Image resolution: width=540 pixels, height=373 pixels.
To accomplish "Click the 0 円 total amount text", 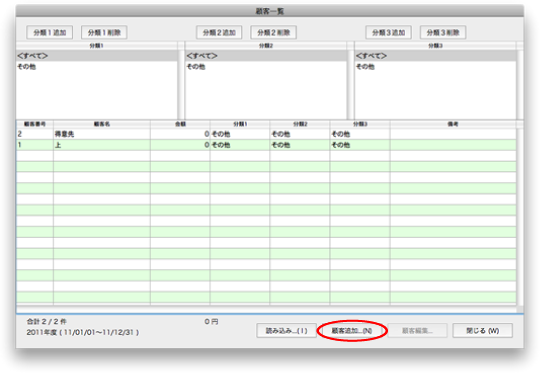I will tap(211, 321).
